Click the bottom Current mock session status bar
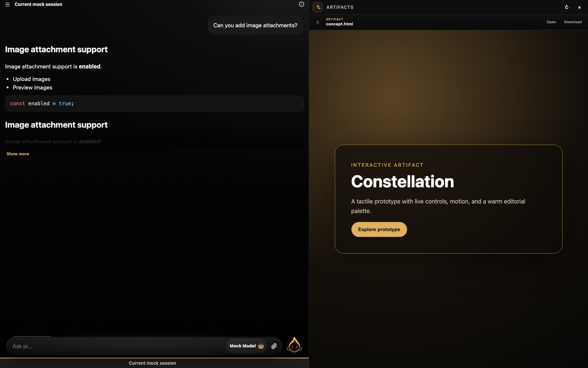Viewport: 588px width, 368px height. click(154, 363)
